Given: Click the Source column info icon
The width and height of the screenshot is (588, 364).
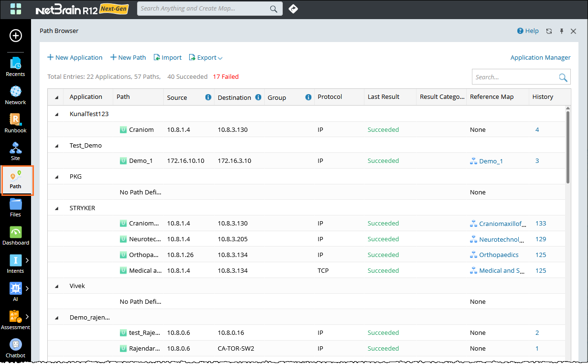Looking at the screenshot, I should [208, 97].
